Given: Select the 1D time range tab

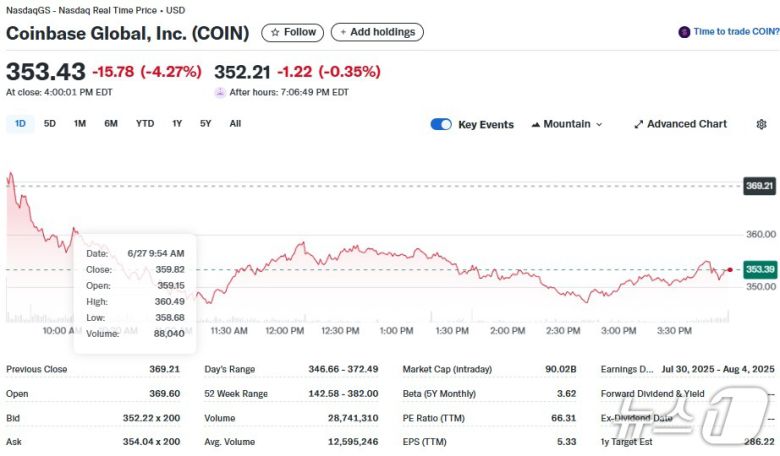Looking at the screenshot, I should click(x=20, y=124).
